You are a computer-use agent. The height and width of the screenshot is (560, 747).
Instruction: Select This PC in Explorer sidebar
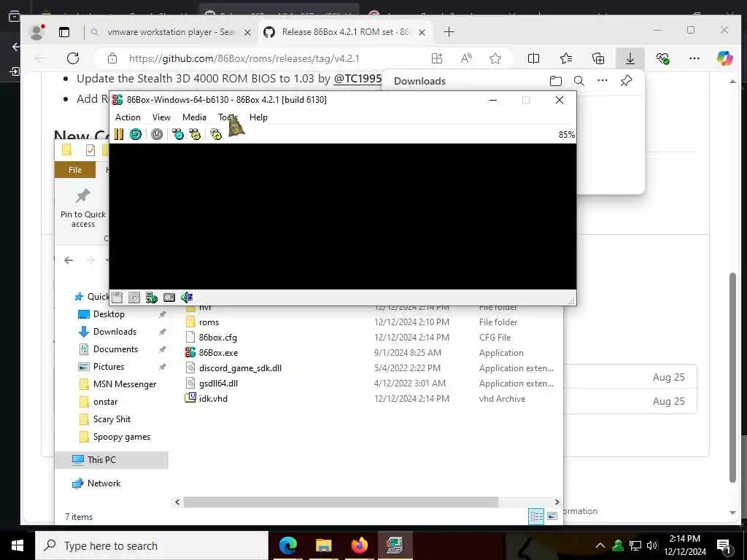click(112, 460)
